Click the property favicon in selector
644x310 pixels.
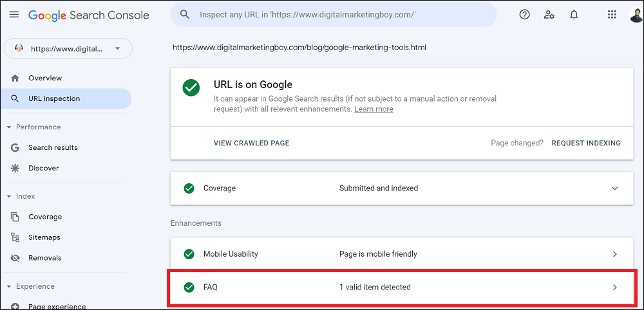tap(19, 48)
